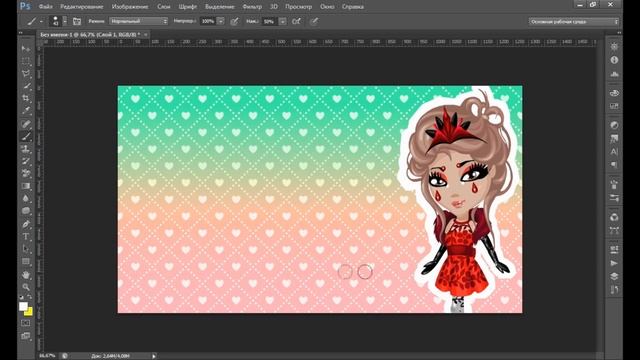640x360 pixels.
Task: Open the Character panel icon
Action: (x=614, y=152)
